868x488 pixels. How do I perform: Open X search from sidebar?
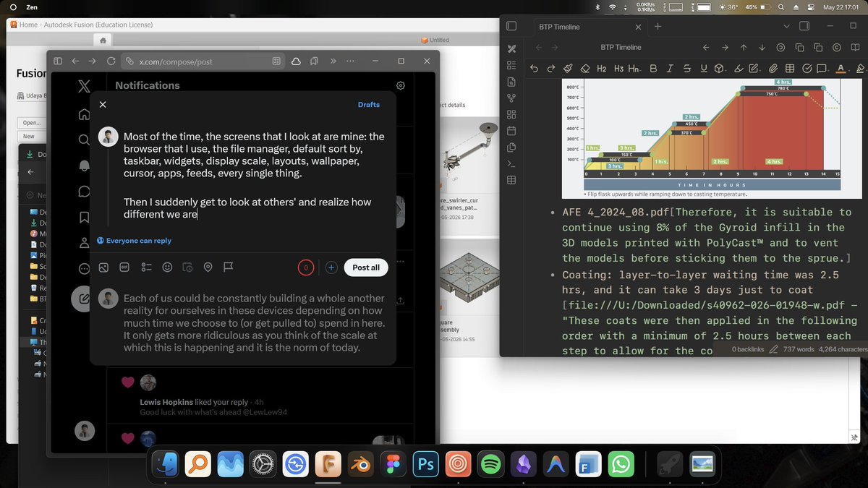84,140
